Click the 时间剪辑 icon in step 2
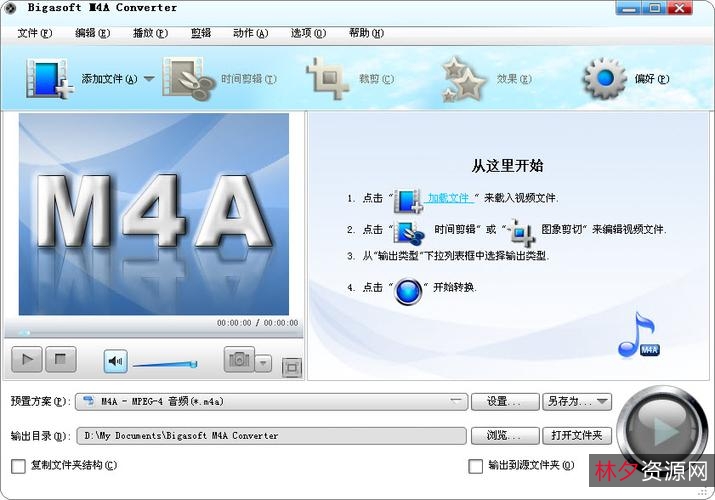This screenshot has height=500, width=715. tap(409, 232)
